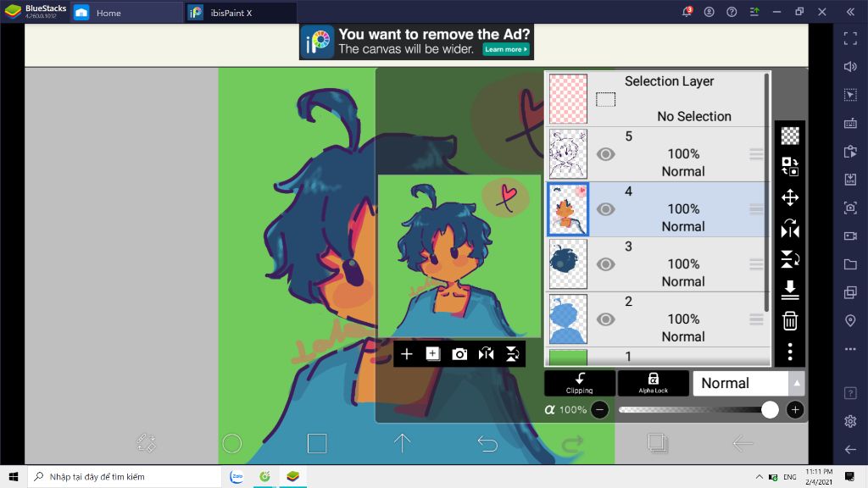Image resolution: width=868 pixels, height=488 pixels.
Task: Open BlueStacks keyboard controls icon
Action: 850,124
